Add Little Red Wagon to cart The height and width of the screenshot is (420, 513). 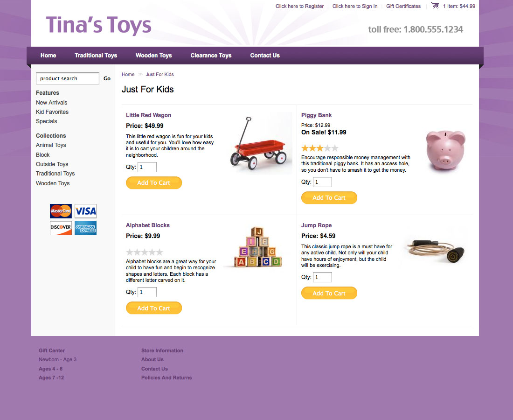[x=154, y=182]
